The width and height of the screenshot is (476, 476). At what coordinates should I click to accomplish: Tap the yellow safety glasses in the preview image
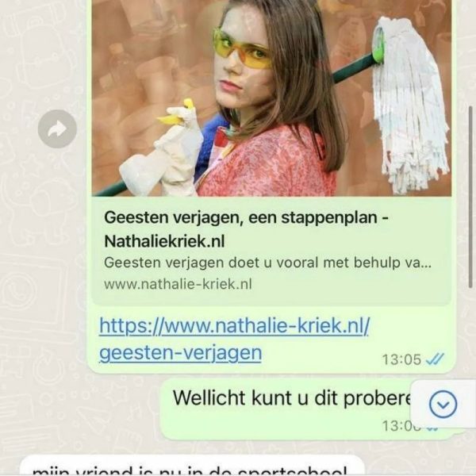click(x=242, y=48)
